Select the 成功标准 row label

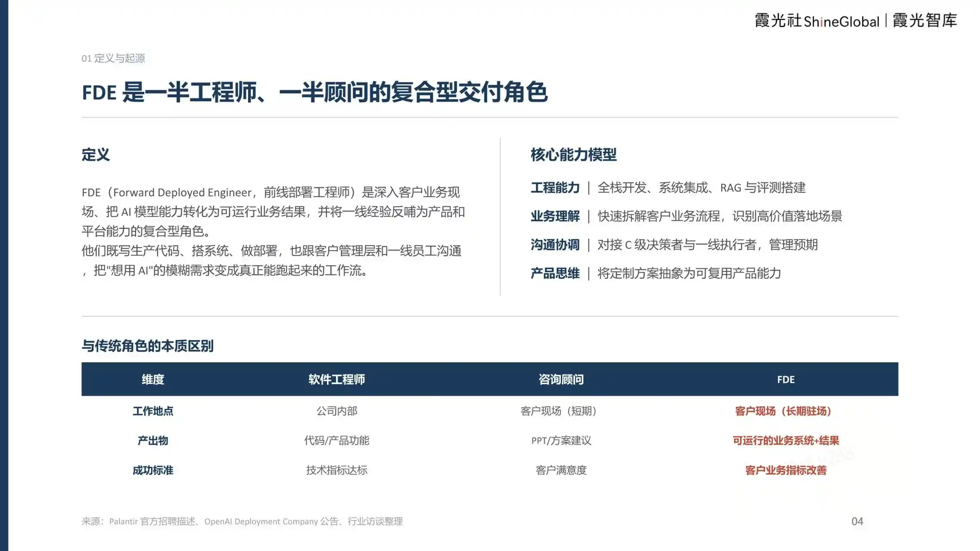(x=153, y=470)
